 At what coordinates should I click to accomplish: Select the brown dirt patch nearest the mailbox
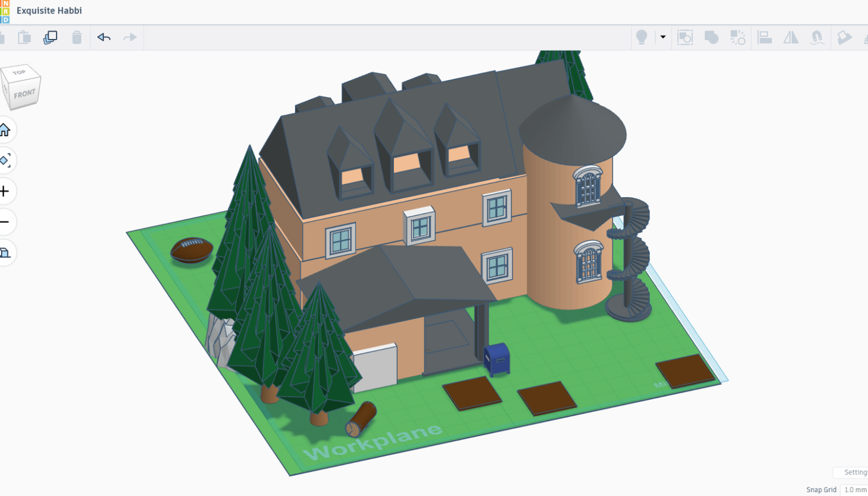tap(472, 393)
